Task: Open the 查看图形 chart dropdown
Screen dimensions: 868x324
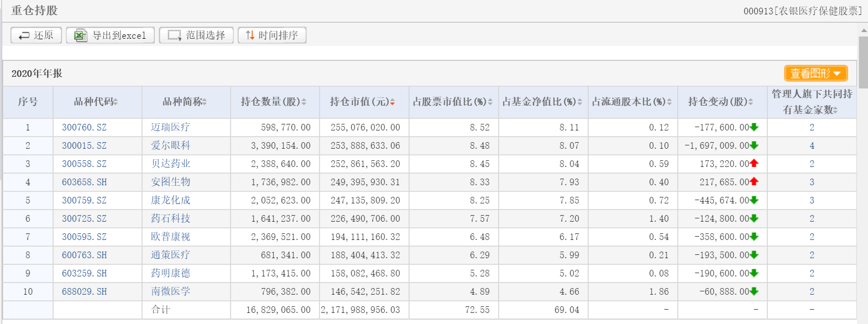Action: (x=815, y=74)
